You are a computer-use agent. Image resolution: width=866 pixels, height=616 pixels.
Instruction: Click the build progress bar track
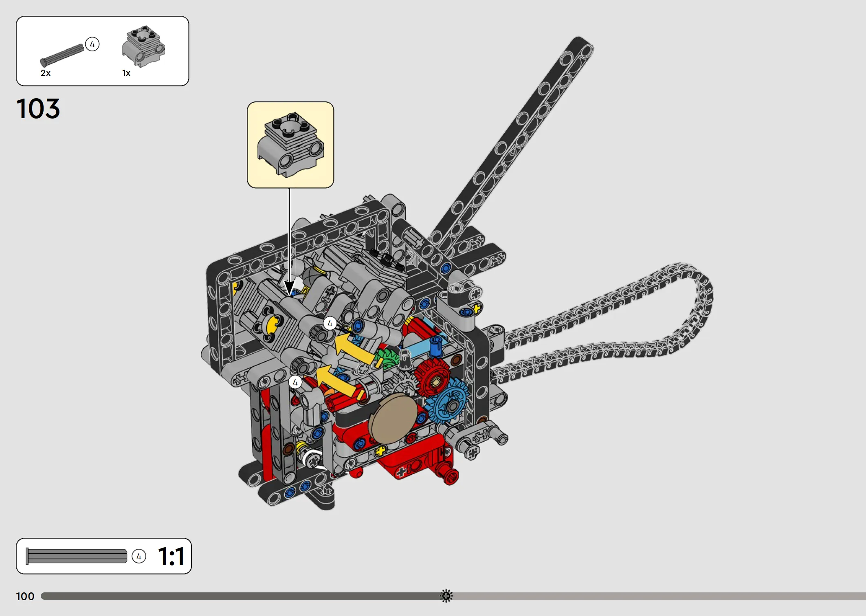click(x=453, y=596)
